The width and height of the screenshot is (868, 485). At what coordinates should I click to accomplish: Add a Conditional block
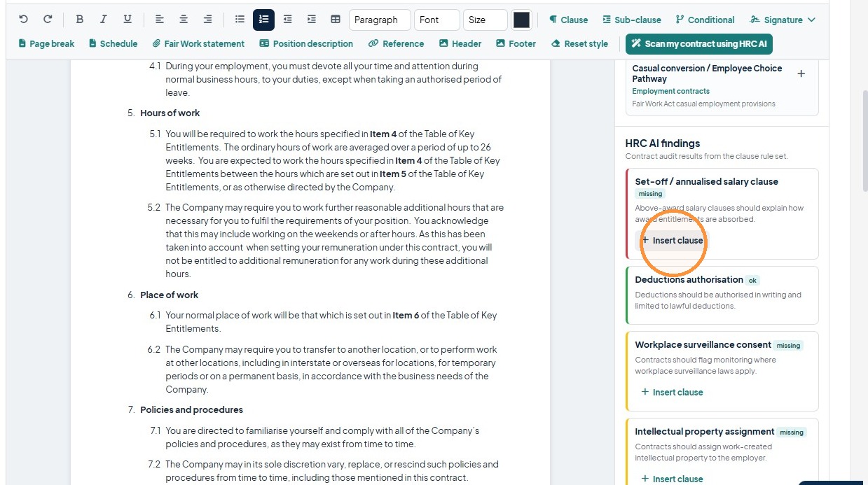pyautogui.click(x=705, y=20)
